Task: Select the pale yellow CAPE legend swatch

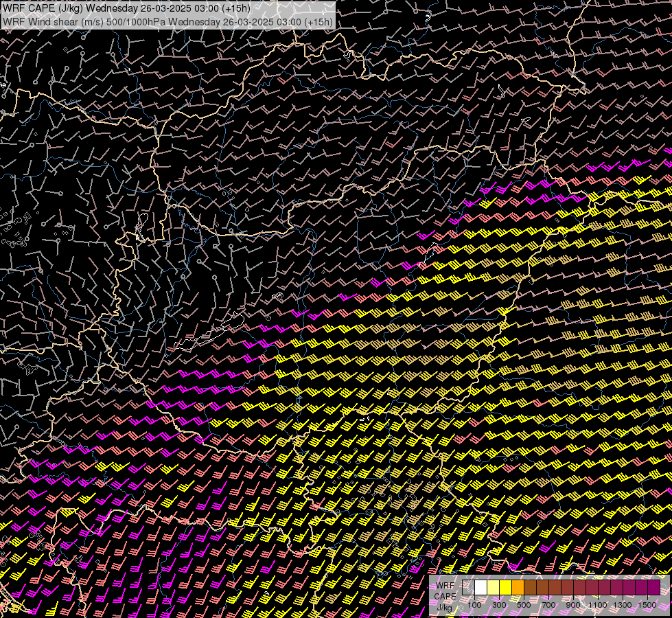Action: click(x=494, y=587)
